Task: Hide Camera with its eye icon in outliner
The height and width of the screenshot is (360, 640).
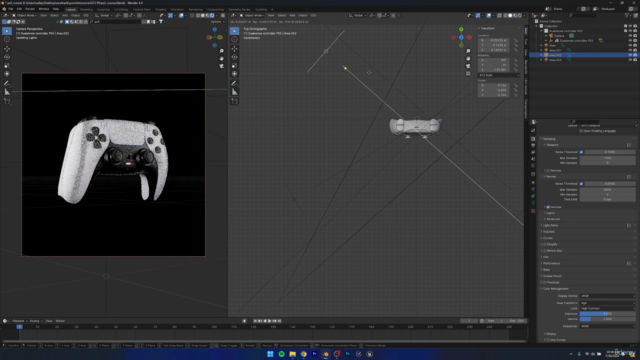Action: coord(630,36)
